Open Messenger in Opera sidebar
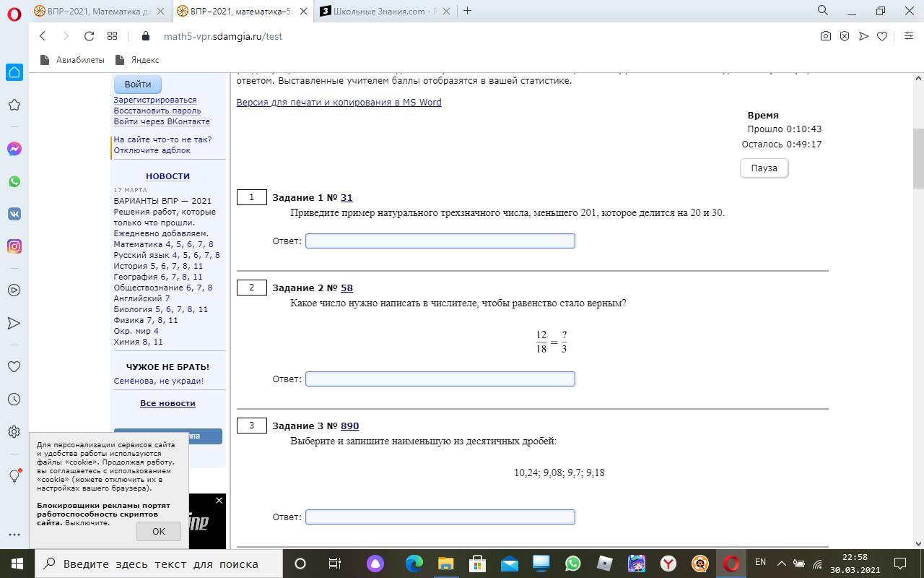This screenshot has width=924, height=578. pyautogui.click(x=14, y=149)
